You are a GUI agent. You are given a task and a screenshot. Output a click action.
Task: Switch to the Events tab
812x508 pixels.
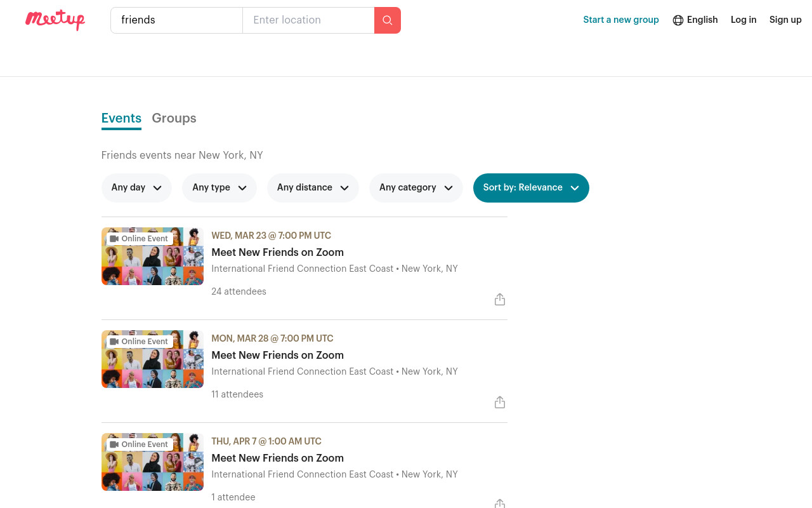(x=121, y=119)
